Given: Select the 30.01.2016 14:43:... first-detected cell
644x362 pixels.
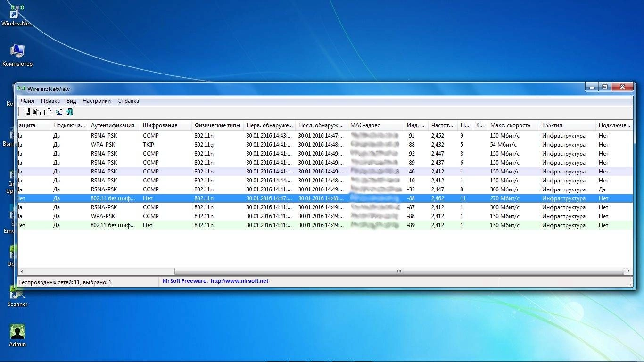Looking at the screenshot, I should pos(269,136).
